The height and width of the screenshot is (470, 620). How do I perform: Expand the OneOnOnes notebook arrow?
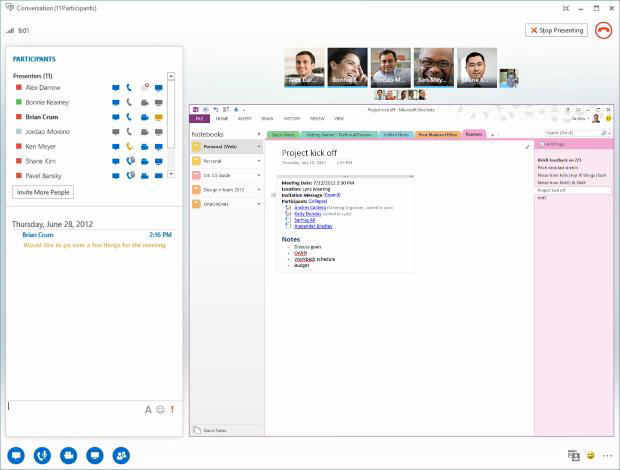pyautogui.click(x=259, y=204)
